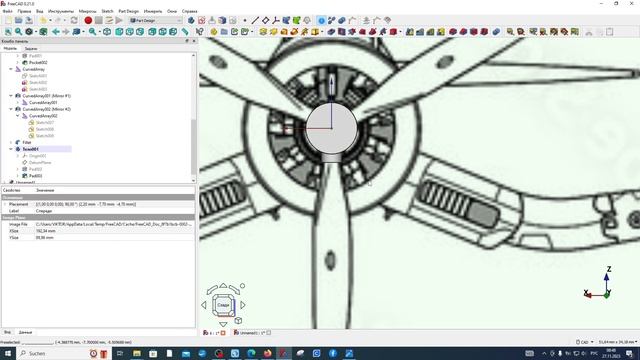Create a datum plane
The width and height of the screenshot is (640, 360).
[x=265, y=20]
